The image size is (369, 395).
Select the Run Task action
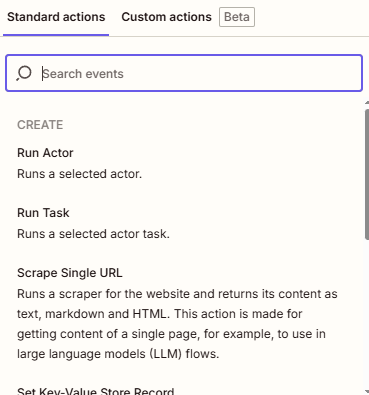(43, 213)
